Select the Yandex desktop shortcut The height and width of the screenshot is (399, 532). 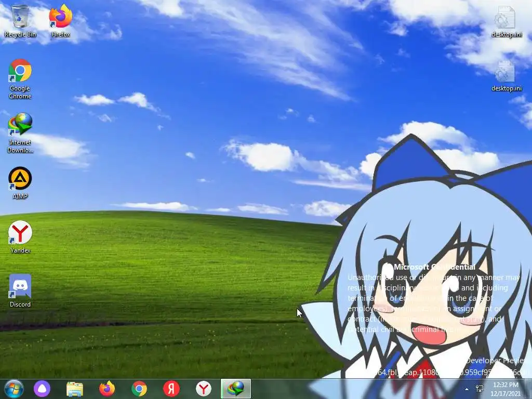20,237
